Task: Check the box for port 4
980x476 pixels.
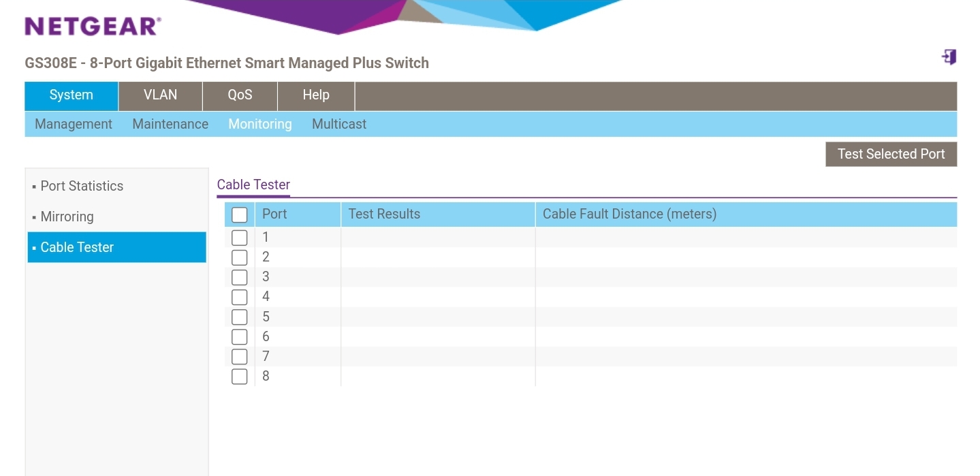Action: coord(240,297)
